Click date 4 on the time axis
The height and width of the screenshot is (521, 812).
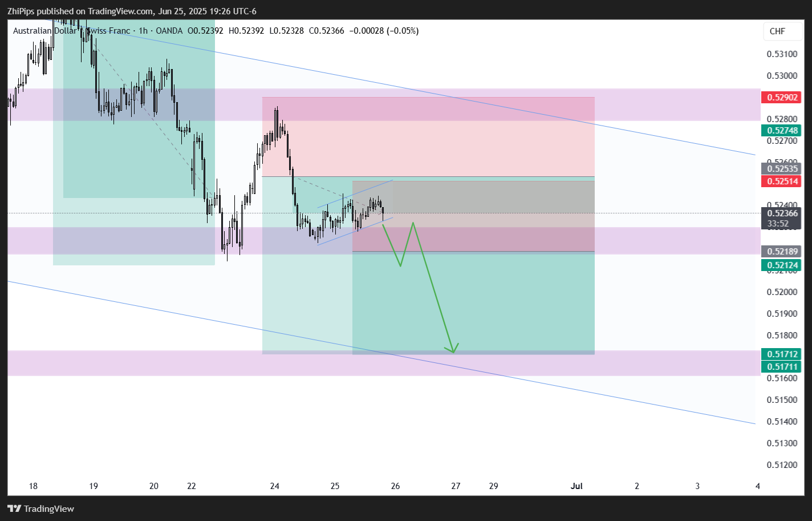click(758, 486)
